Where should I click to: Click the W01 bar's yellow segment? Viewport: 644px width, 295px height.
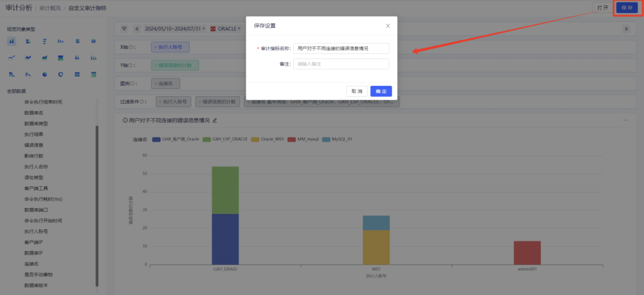point(376,247)
